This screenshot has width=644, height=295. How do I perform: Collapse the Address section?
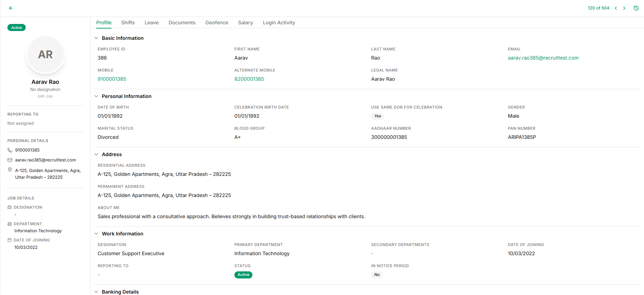coord(96,154)
